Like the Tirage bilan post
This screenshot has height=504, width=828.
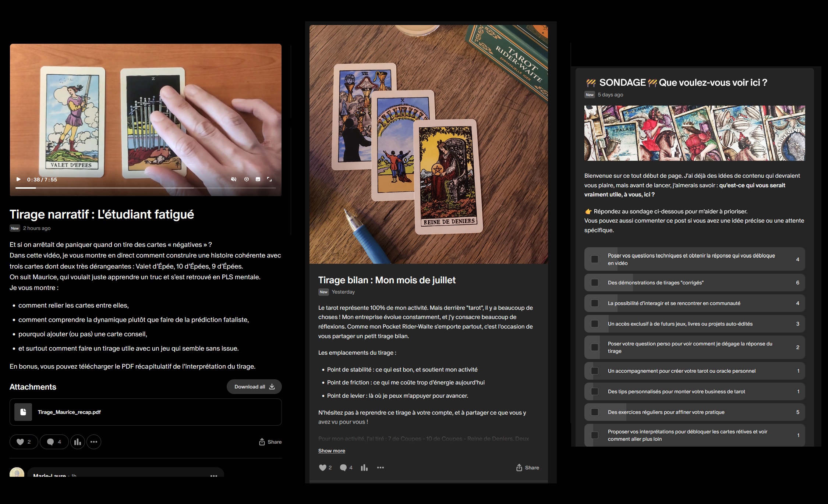pos(325,468)
